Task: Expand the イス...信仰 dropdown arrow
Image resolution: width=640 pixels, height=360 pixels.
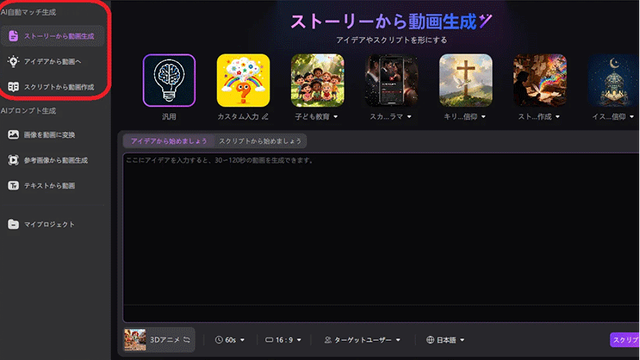Action: (632, 117)
